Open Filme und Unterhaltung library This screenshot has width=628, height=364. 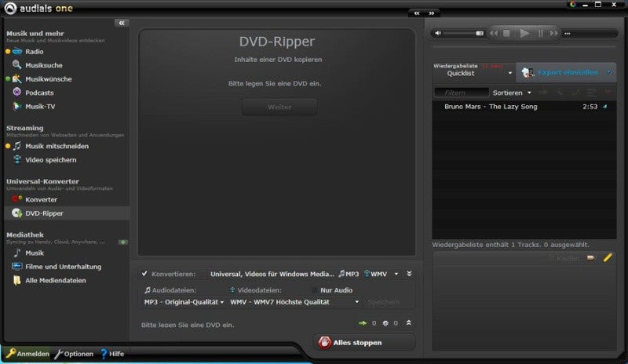tap(63, 267)
